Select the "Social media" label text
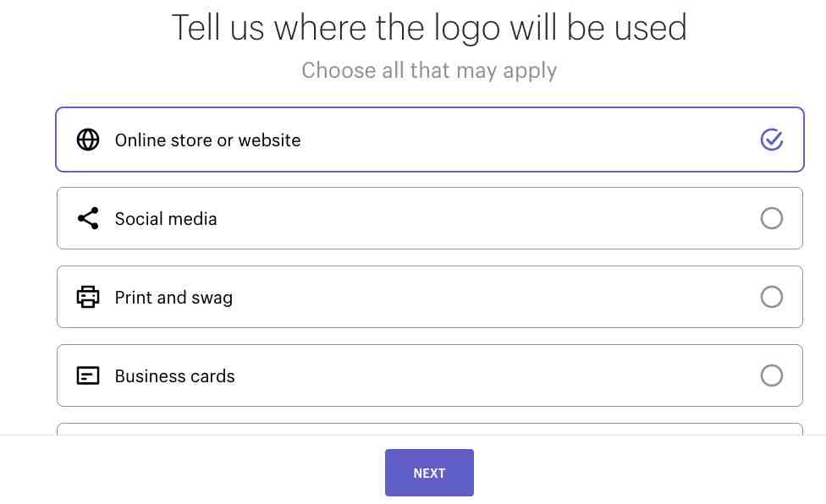The image size is (826, 504). click(x=166, y=218)
